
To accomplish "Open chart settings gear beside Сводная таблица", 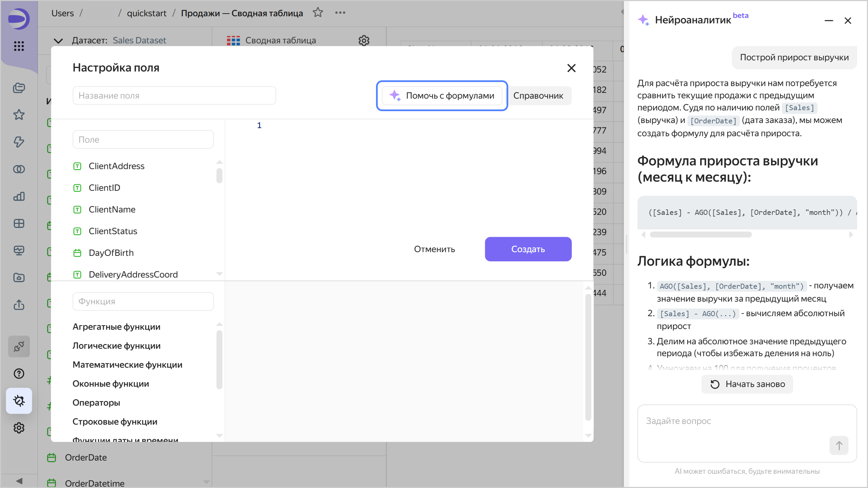I will pyautogui.click(x=364, y=40).
